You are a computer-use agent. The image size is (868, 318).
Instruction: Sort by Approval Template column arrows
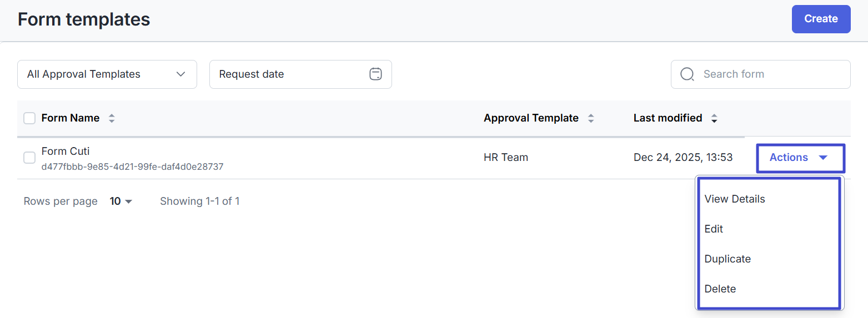click(591, 118)
